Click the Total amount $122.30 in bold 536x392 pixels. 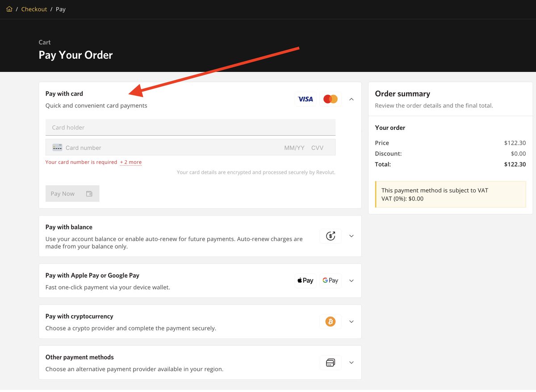[x=515, y=164]
